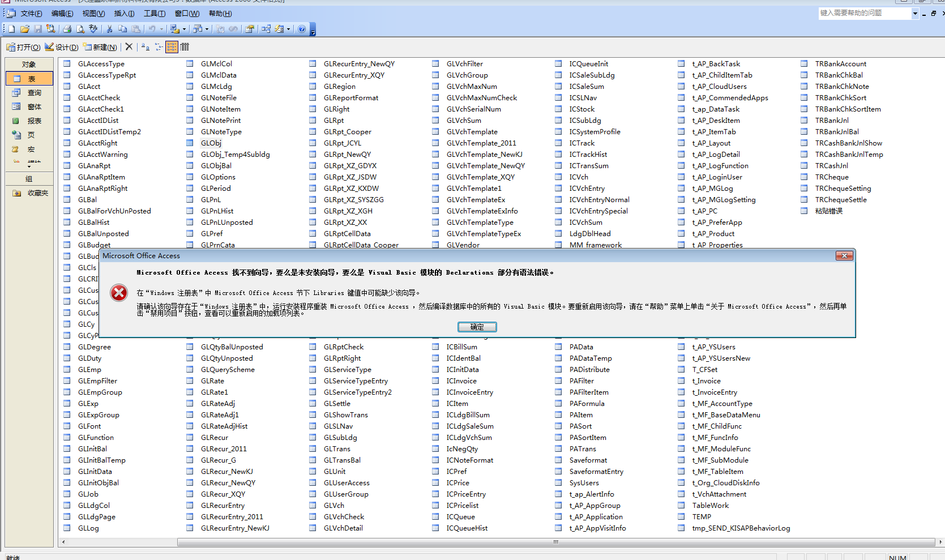Open the help question box dropdown
Viewport: 945px width, 560px height.
click(915, 13)
